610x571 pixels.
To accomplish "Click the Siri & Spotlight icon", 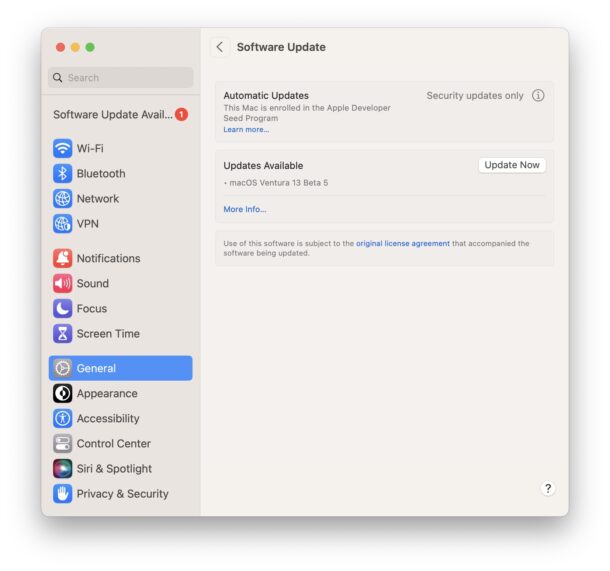I will point(62,469).
